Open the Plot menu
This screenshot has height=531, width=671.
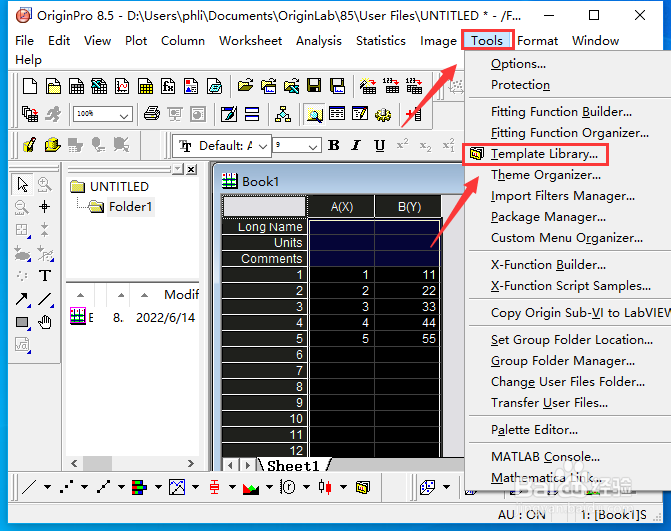tap(136, 41)
